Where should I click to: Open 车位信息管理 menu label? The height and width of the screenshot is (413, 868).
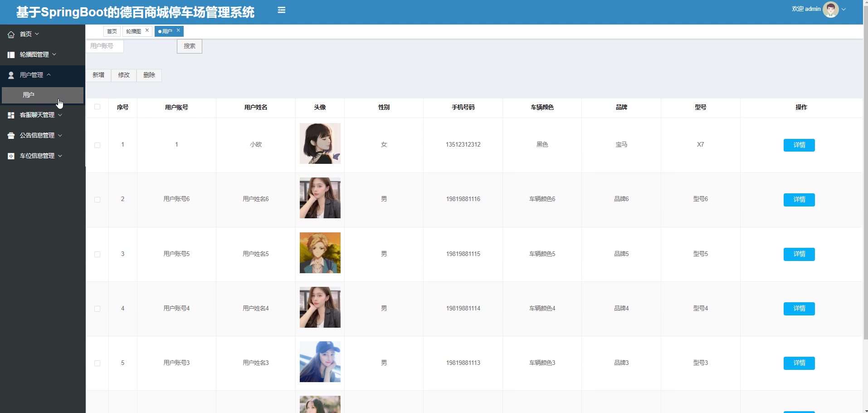[37, 156]
